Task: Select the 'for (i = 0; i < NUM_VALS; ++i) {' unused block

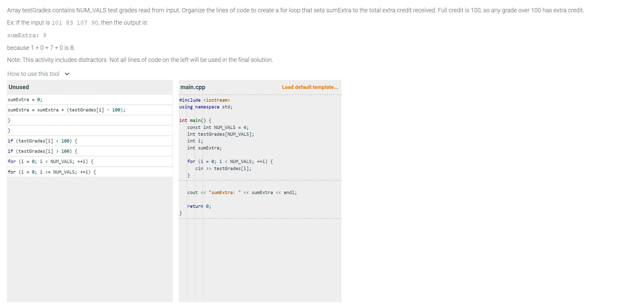Action: pos(90,162)
